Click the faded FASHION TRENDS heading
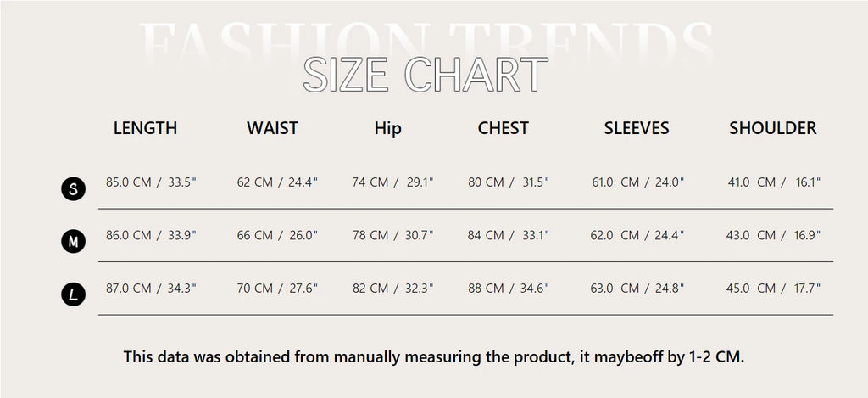Image resolution: width=868 pixels, height=398 pixels. (x=426, y=38)
